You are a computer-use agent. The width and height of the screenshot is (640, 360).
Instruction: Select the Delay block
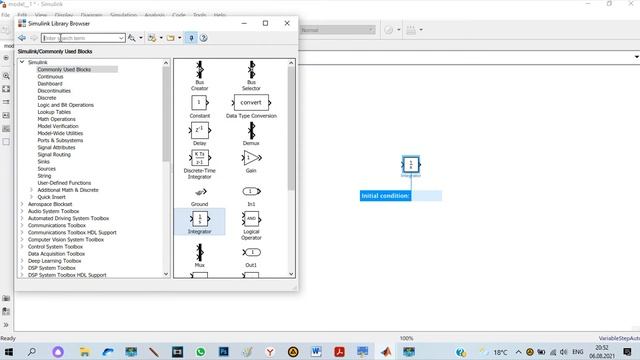[199, 134]
